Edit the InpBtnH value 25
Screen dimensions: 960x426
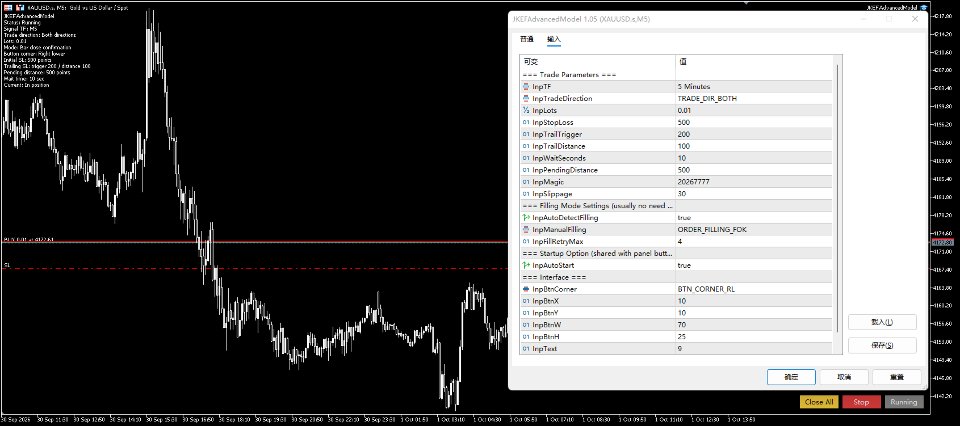754,337
